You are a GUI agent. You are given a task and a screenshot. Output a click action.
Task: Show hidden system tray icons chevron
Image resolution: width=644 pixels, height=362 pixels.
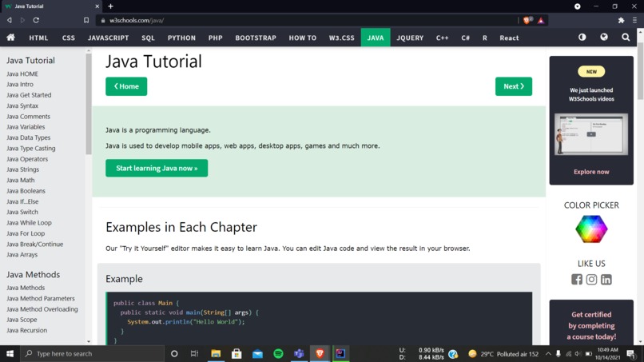(x=548, y=353)
